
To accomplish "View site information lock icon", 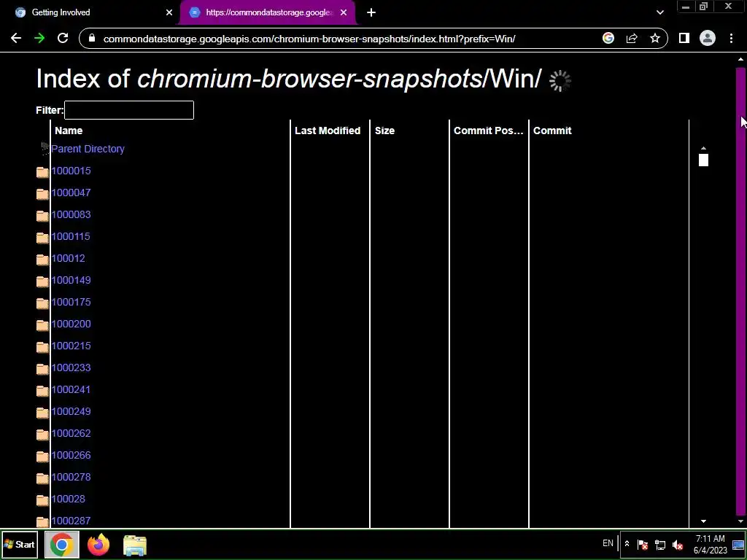I will coord(92,39).
